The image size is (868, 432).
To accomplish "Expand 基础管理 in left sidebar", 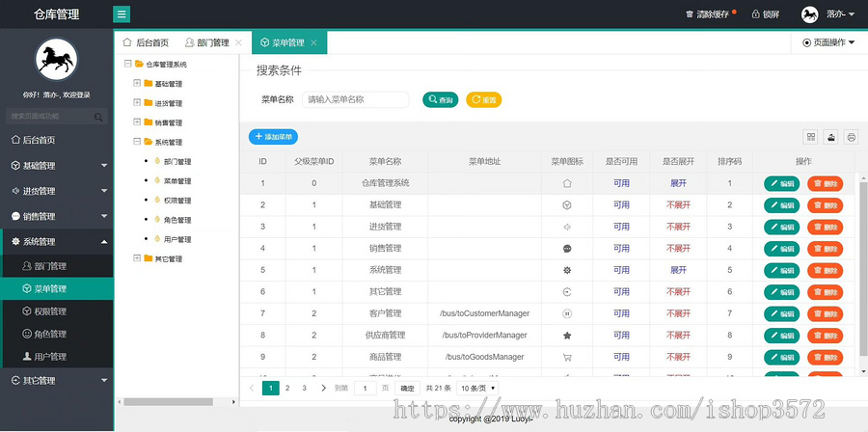I will tap(57, 166).
